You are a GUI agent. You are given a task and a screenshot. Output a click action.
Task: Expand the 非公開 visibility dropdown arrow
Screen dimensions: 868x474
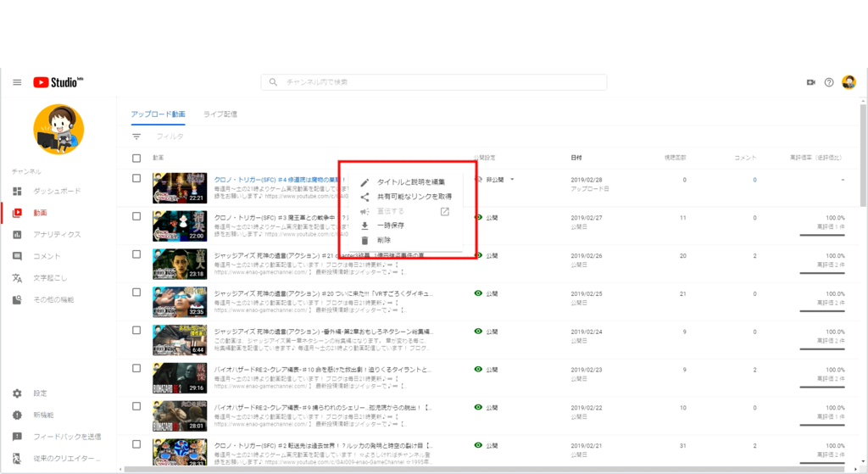pyautogui.click(x=512, y=180)
